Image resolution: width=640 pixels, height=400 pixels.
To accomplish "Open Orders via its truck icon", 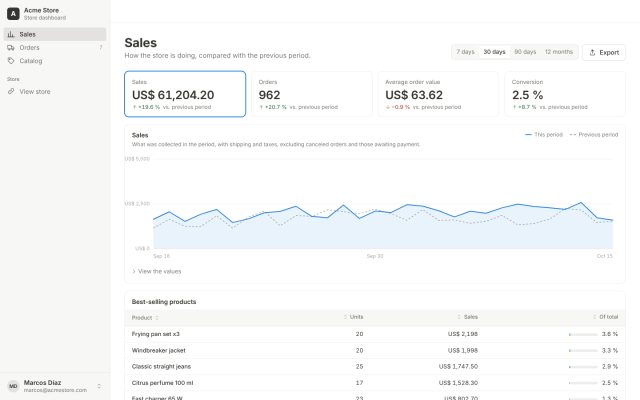I will (11, 48).
